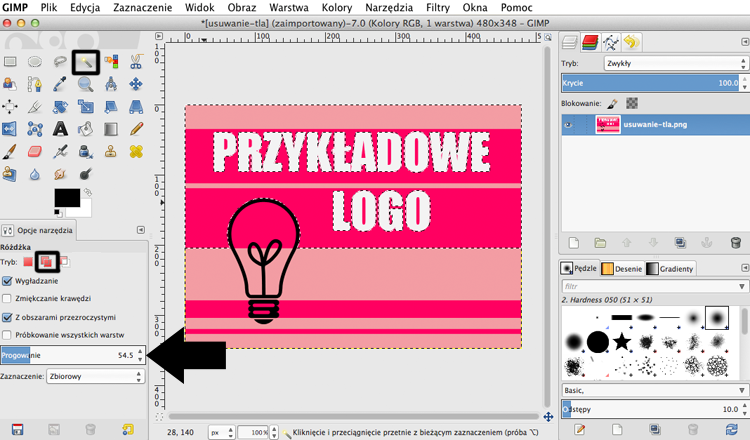This screenshot has height=440, width=750.
Task: Open the Zaznaczenie Zbiorowy dropdown
Action: [96, 376]
